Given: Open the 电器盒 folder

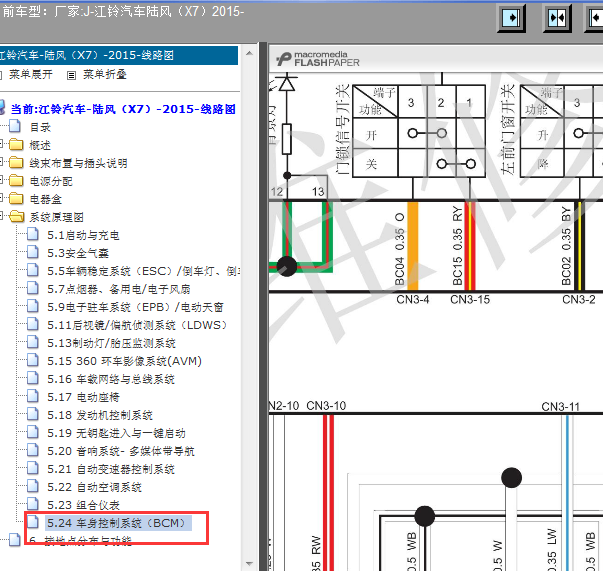Looking at the screenshot, I should [46, 199].
